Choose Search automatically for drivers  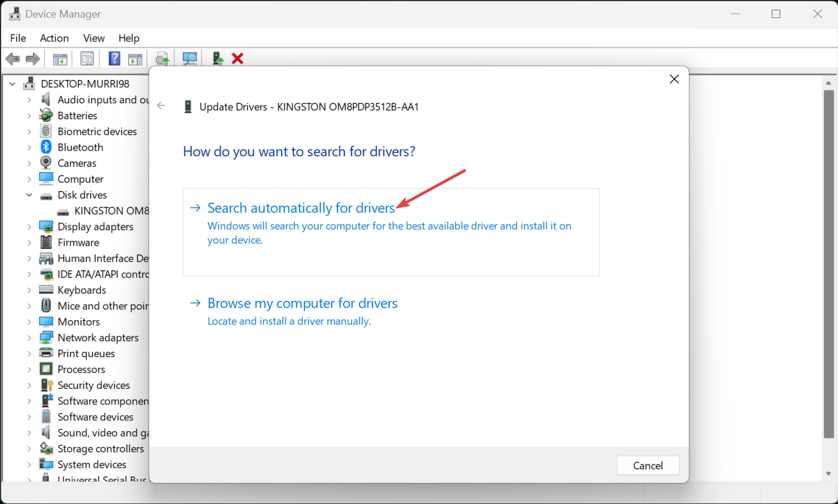click(x=391, y=232)
